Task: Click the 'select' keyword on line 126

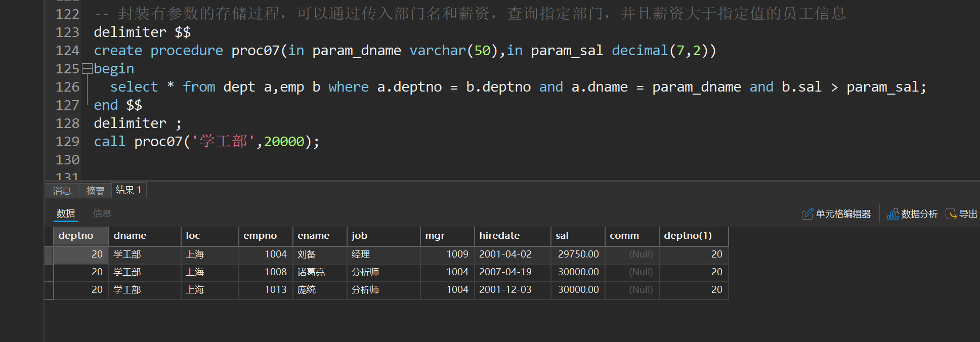Action: pos(134,87)
